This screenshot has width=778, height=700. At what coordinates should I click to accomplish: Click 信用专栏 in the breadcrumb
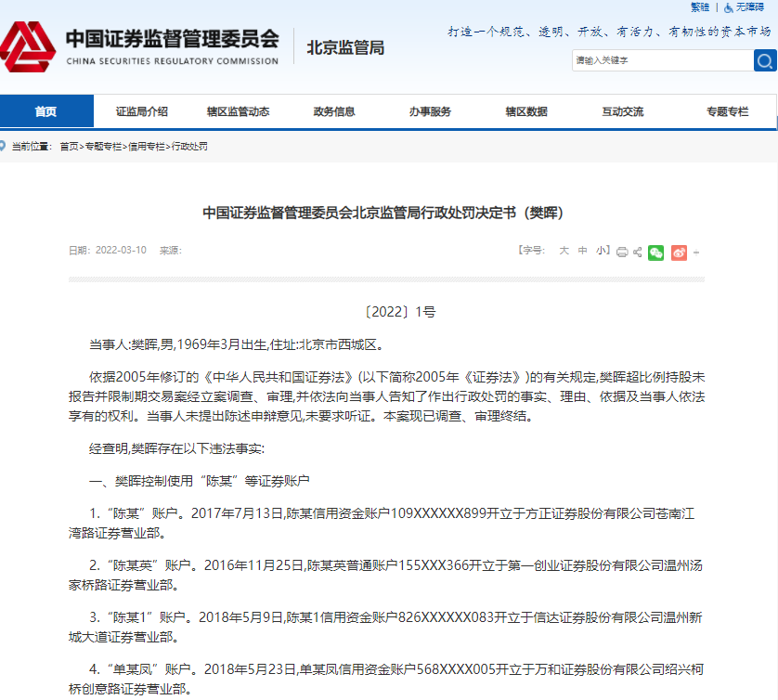click(147, 147)
